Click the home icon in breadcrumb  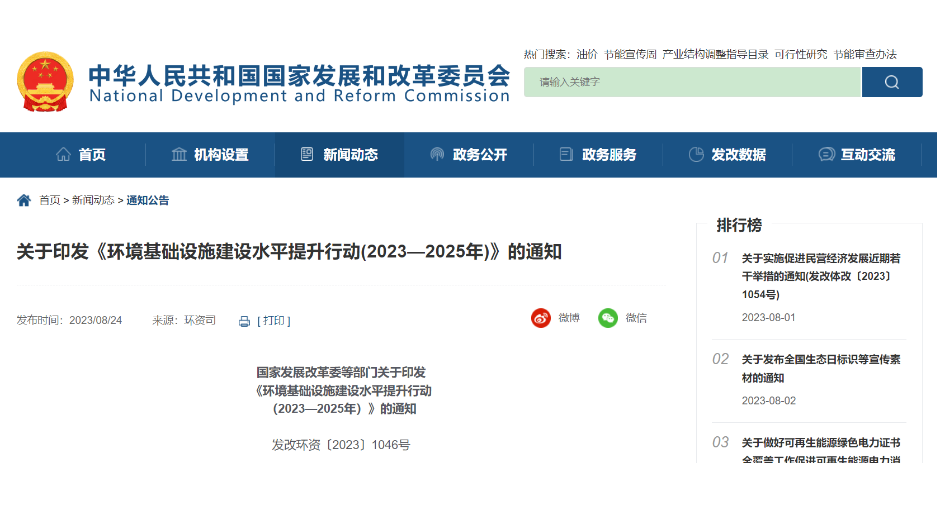pos(24,200)
